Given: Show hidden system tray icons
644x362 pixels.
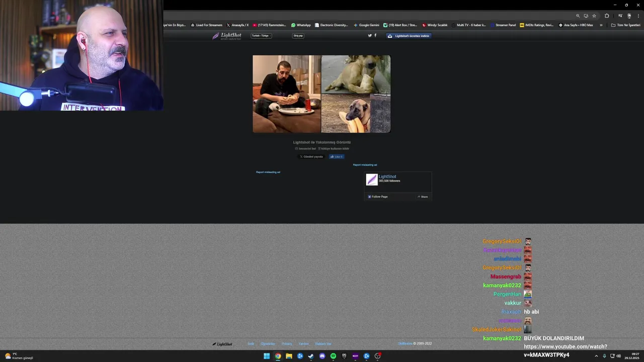Looking at the screenshot, I should 596,356.
